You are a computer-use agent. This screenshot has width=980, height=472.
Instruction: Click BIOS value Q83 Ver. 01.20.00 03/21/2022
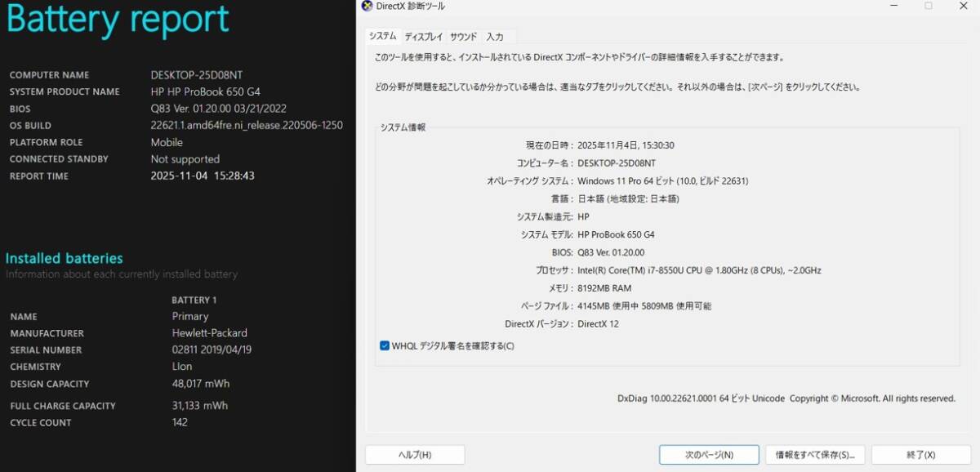tap(219, 109)
